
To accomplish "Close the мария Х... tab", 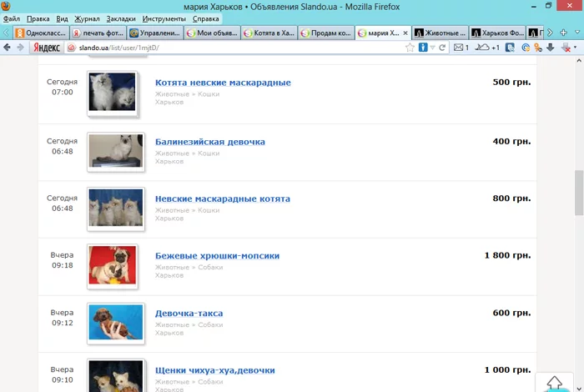I will tap(405, 33).
